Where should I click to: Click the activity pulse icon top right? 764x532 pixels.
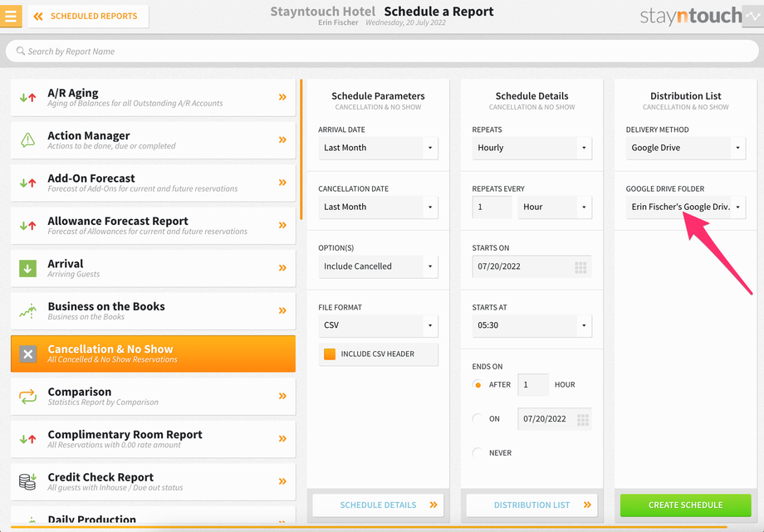tap(753, 16)
